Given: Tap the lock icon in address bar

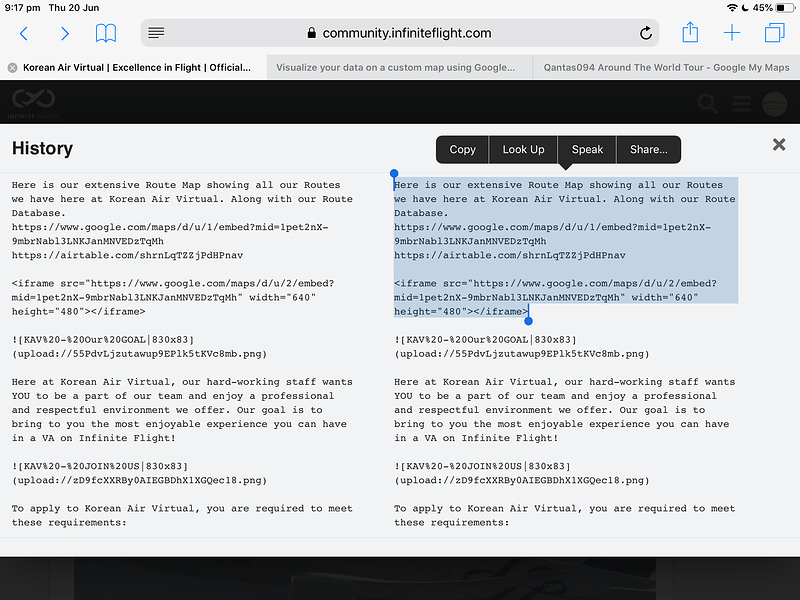Looking at the screenshot, I should pyautogui.click(x=311, y=33).
